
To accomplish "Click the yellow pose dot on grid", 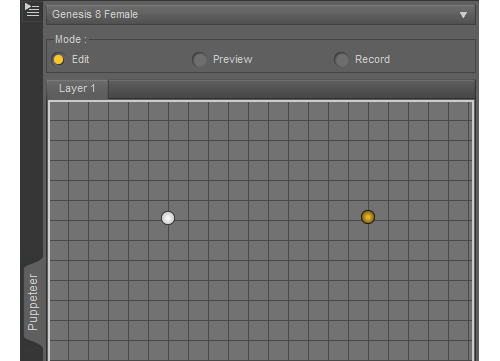I will (x=368, y=217).
